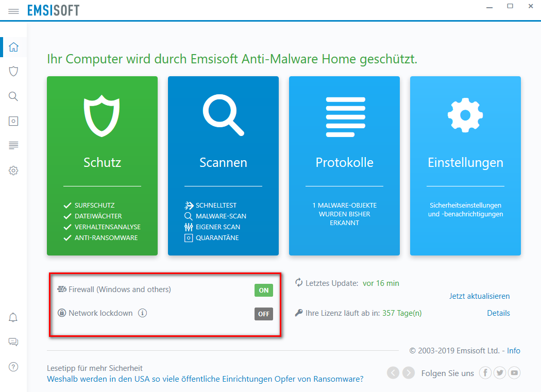Click the EMSISOFT logo
541x392 pixels.
coord(53,10)
